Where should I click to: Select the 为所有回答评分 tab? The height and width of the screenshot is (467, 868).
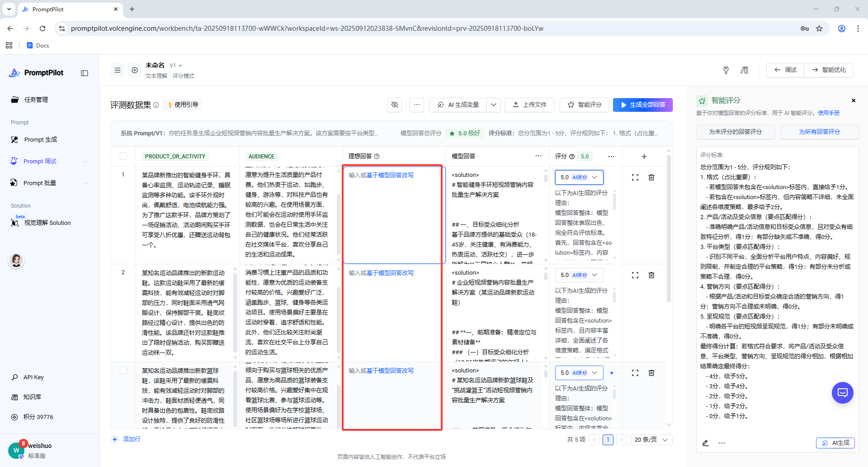[819, 132]
